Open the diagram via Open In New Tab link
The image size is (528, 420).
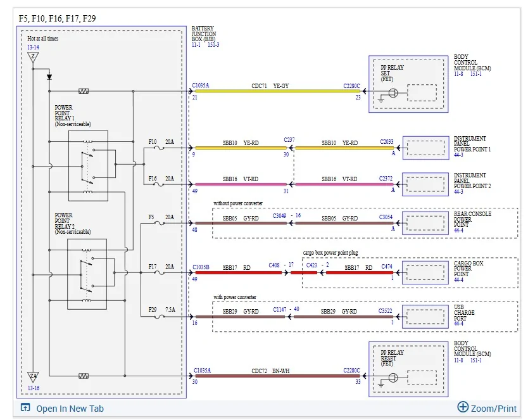(70, 409)
